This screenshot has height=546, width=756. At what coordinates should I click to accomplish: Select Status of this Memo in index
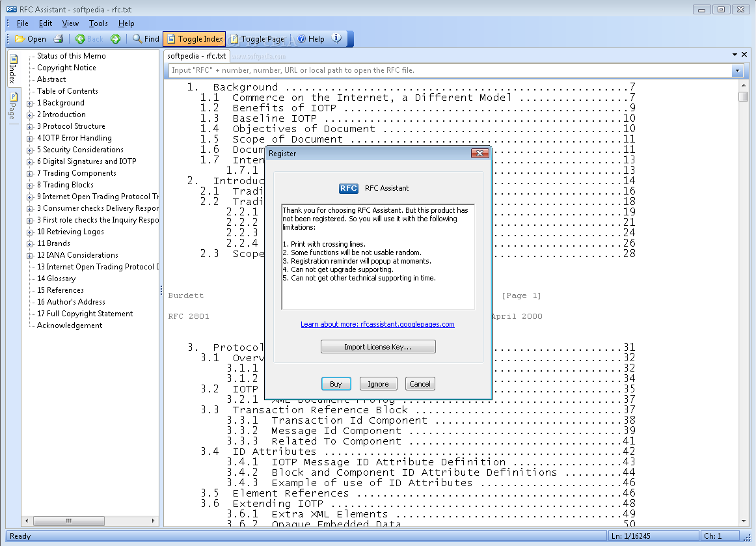[x=72, y=56]
